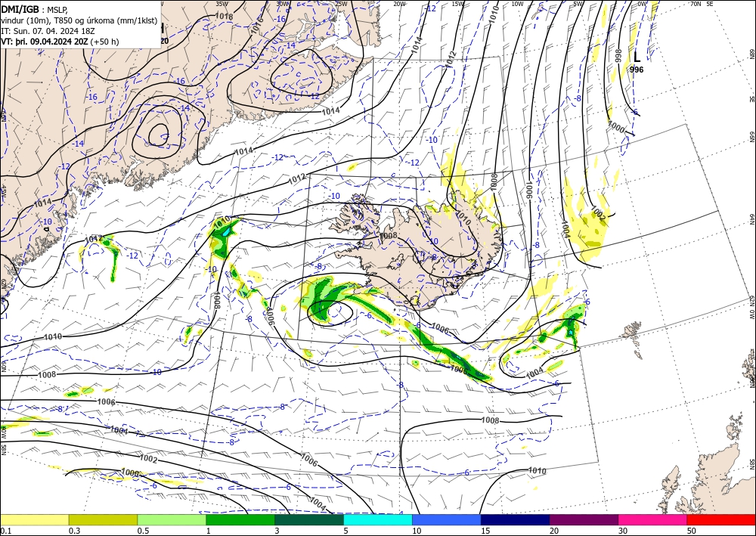Click the light green 0.5–1 legend swatch
The width and height of the screenshot is (756, 536).
point(172,519)
